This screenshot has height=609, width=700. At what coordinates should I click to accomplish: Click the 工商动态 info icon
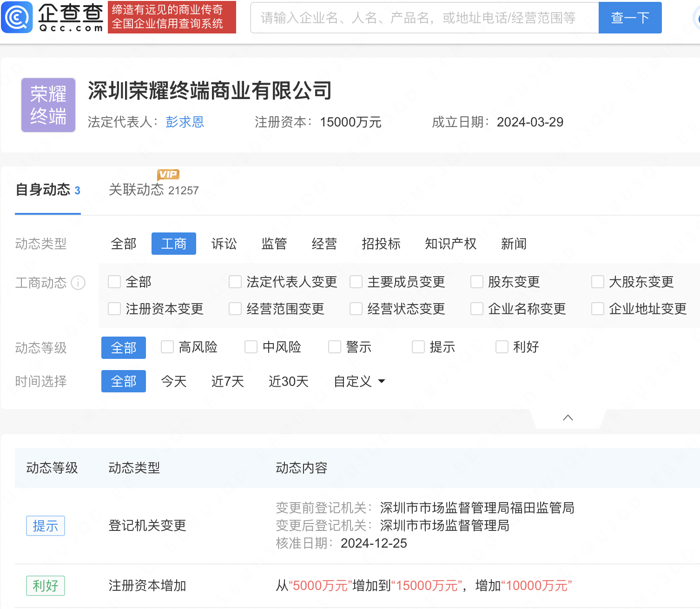78,282
